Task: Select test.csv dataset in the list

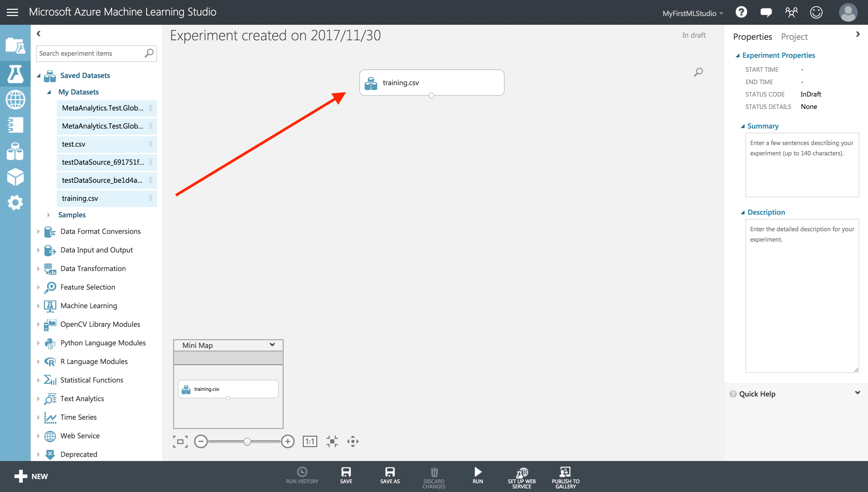Action: point(106,144)
